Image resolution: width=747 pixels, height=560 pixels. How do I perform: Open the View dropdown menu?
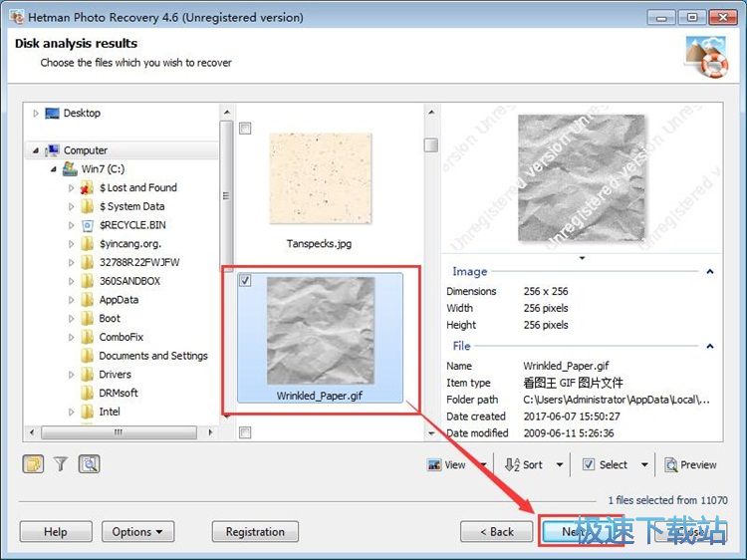click(x=484, y=464)
